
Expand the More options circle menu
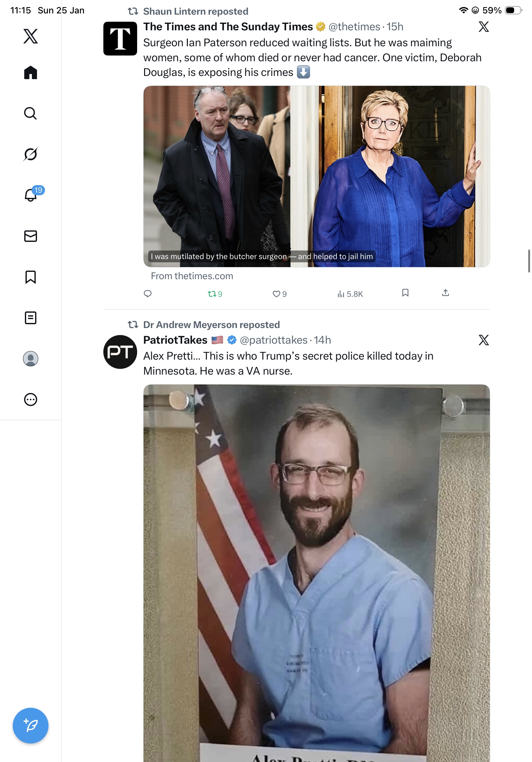click(x=31, y=399)
